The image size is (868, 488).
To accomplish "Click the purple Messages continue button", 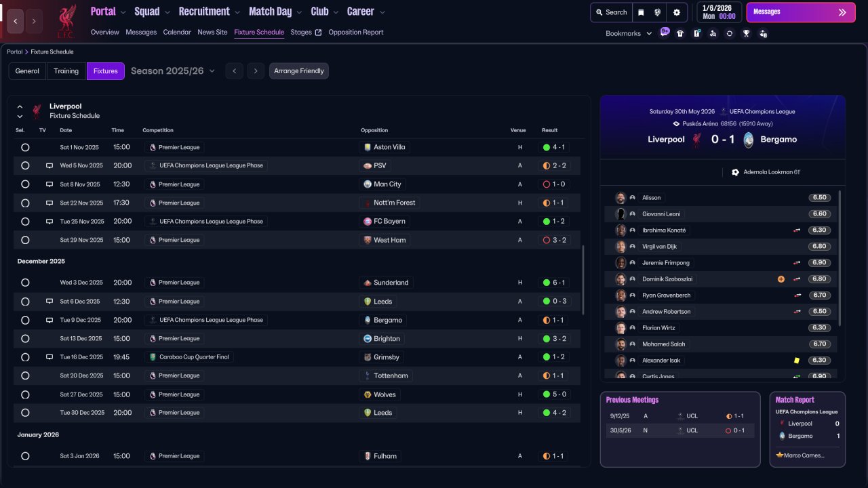I will tap(801, 12).
